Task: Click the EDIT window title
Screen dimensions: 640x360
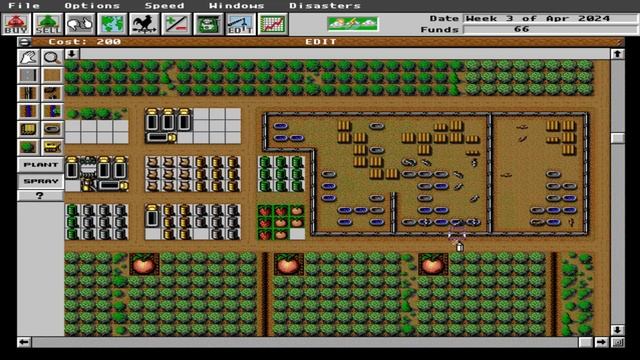Action: click(321, 42)
